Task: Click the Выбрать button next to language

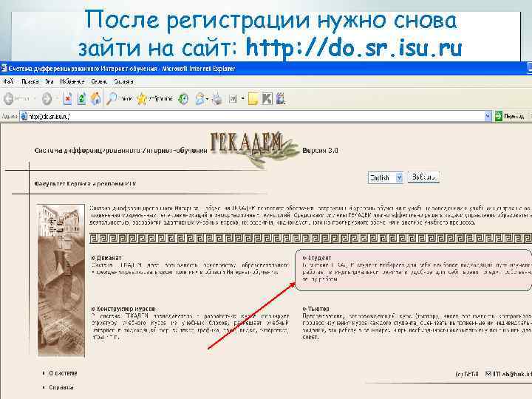Action: pos(423,177)
